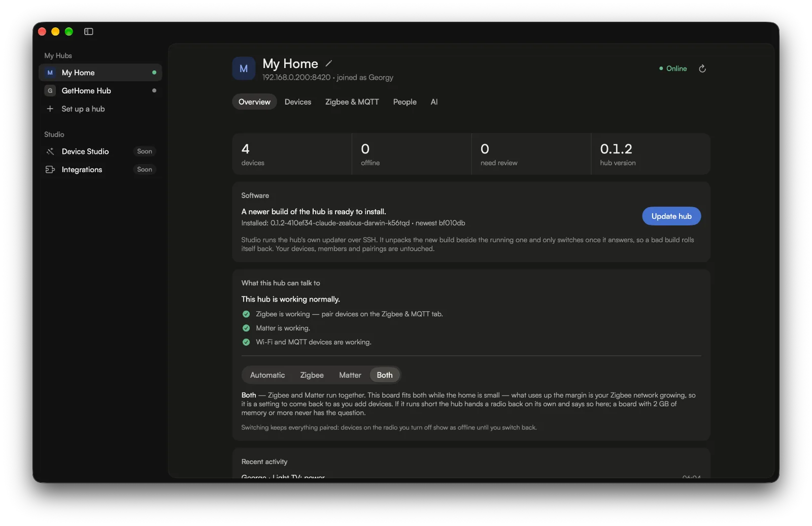Select GetHome Hub in the sidebar
Screen dimensions: 812x526
coord(100,91)
